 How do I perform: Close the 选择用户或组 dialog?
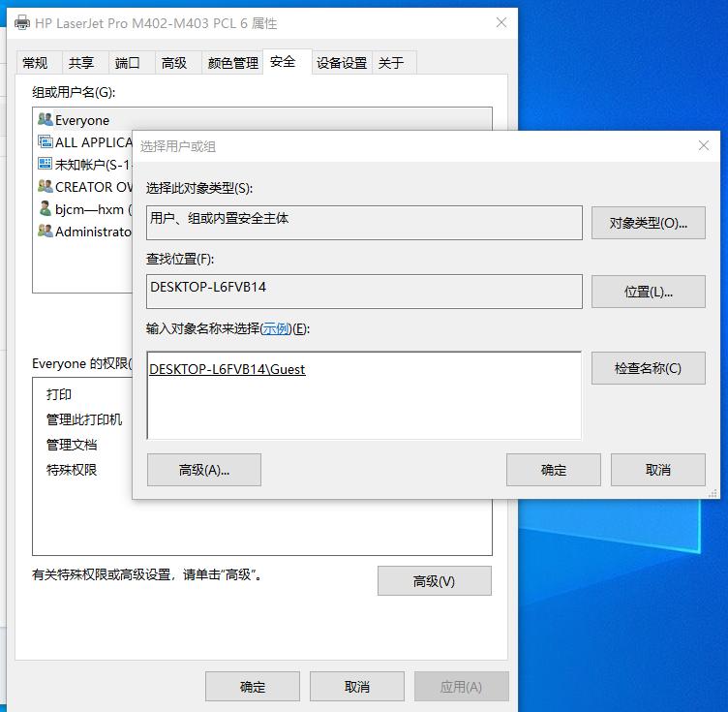[704, 146]
